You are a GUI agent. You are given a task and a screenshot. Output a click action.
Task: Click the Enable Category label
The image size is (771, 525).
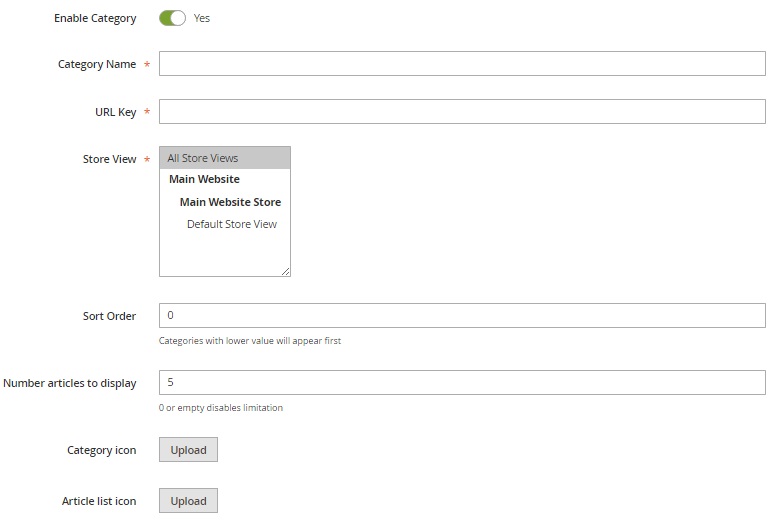pyautogui.click(x=95, y=19)
